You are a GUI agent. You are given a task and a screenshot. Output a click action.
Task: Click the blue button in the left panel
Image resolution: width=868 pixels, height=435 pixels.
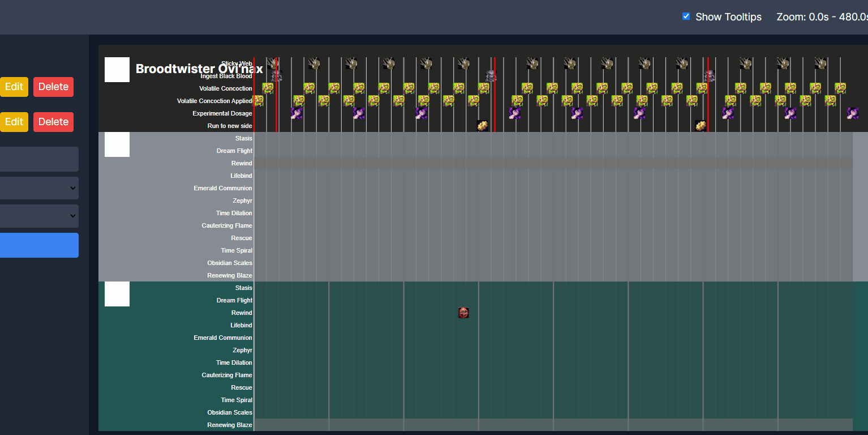pos(39,245)
